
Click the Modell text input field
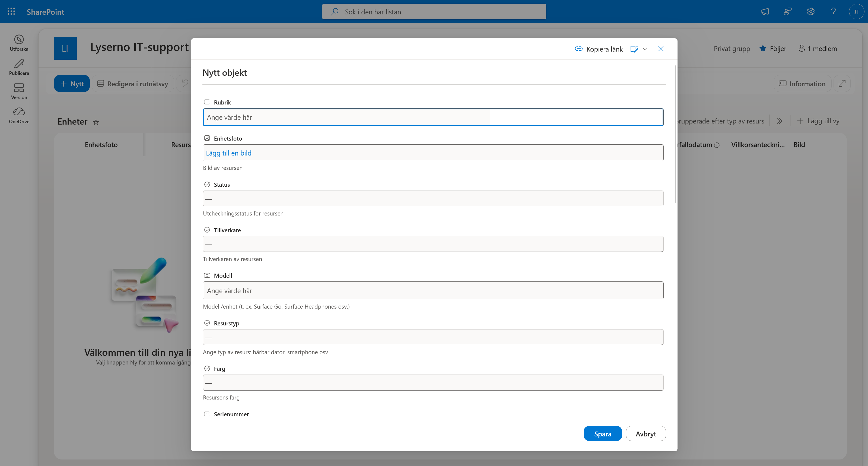click(433, 290)
